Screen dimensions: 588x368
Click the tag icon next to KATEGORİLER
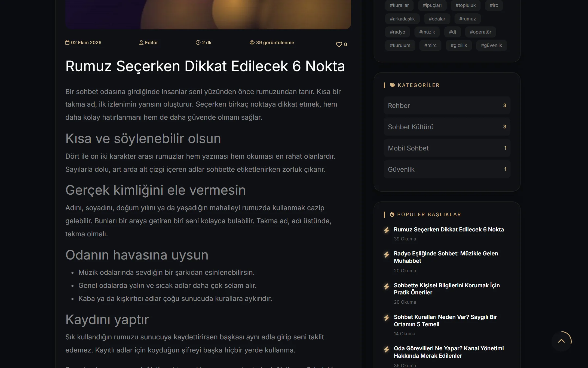pos(392,85)
